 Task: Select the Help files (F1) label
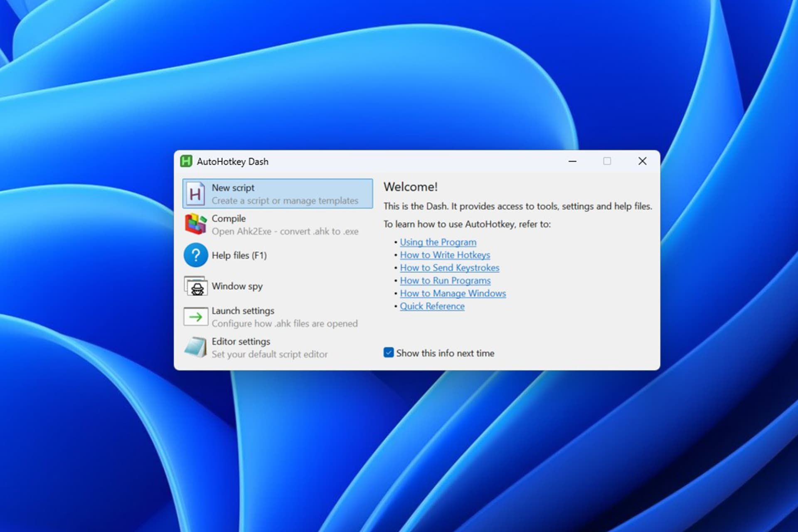click(x=239, y=255)
